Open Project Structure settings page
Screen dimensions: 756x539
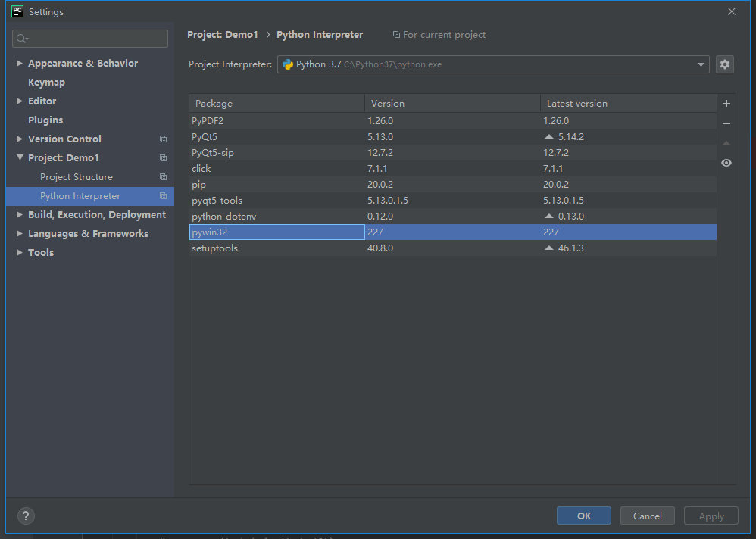click(77, 177)
